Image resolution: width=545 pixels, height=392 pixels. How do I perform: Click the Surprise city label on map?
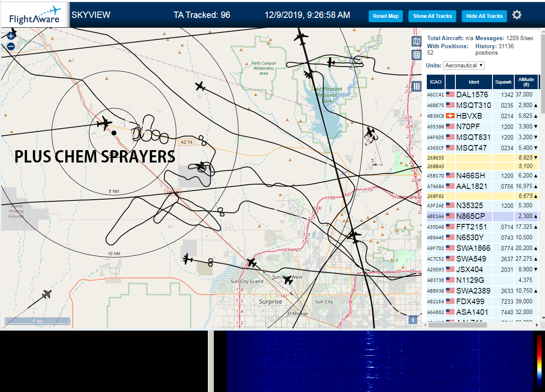coord(271,302)
